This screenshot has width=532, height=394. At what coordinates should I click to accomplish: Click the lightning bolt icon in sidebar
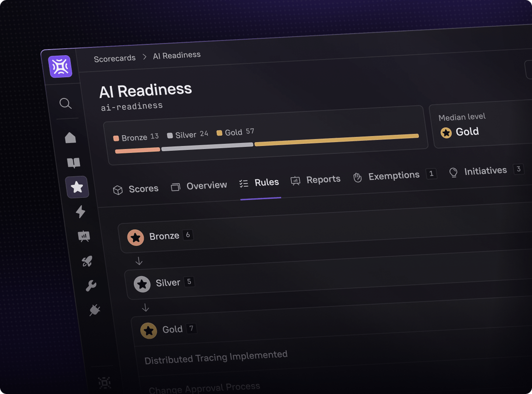coord(80,212)
